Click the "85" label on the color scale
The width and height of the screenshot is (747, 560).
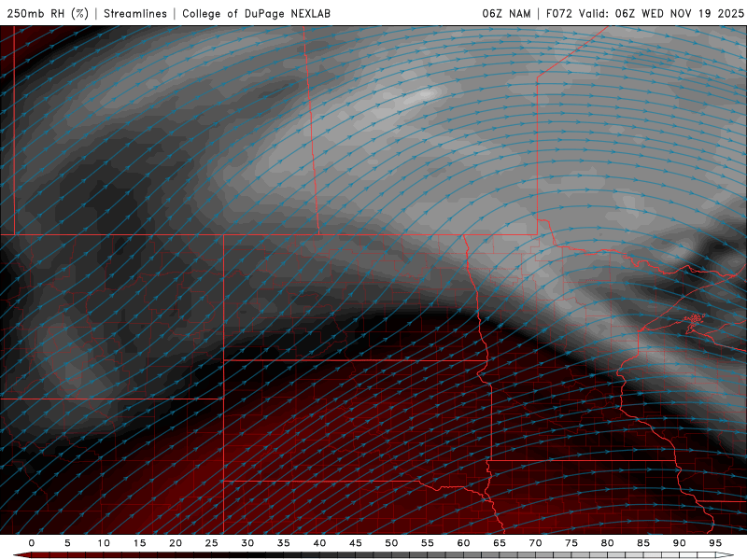point(643,543)
